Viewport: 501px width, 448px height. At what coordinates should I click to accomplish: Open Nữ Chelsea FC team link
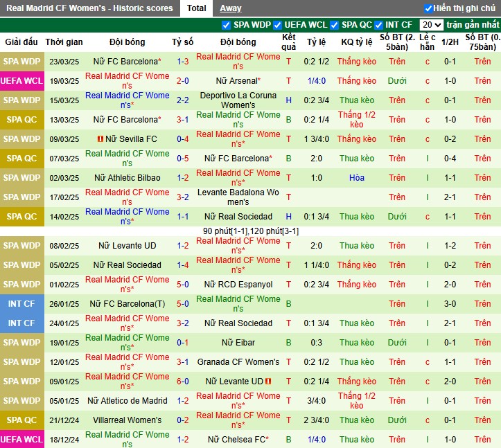click(x=238, y=440)
